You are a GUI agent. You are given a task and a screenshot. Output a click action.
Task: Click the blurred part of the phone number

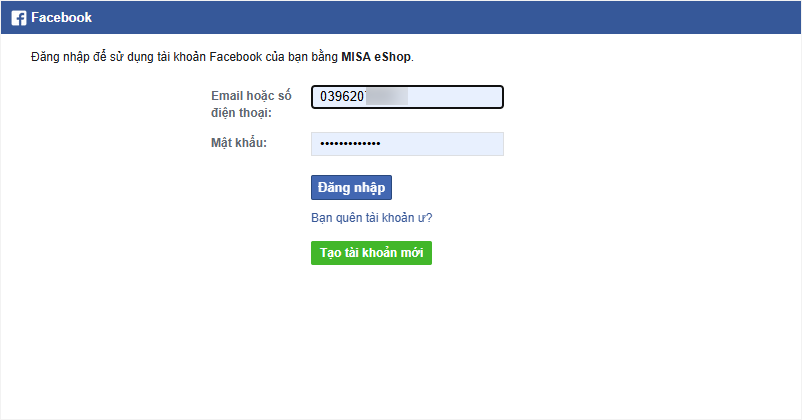click(387, 97)
